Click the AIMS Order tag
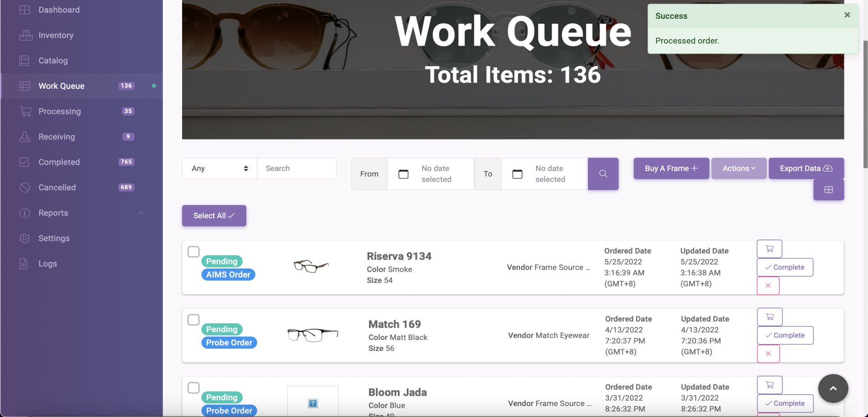The width and height of the screenshot is (868, 417). point(228,274)
